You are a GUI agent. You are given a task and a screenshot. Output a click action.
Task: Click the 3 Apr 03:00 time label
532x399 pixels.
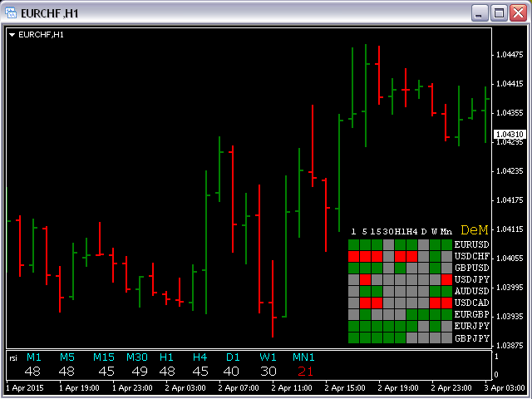(x=505, y=388)
